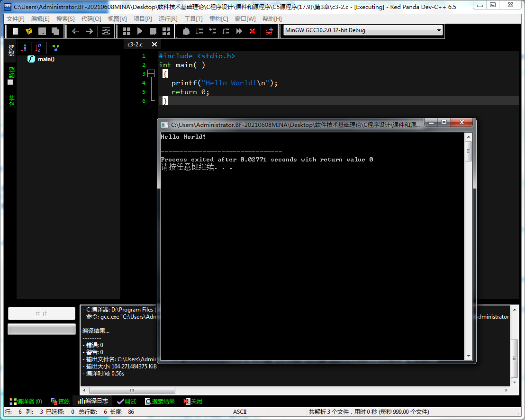
Task: Switch to the 文件 side tab
Action: pos(11,101)
